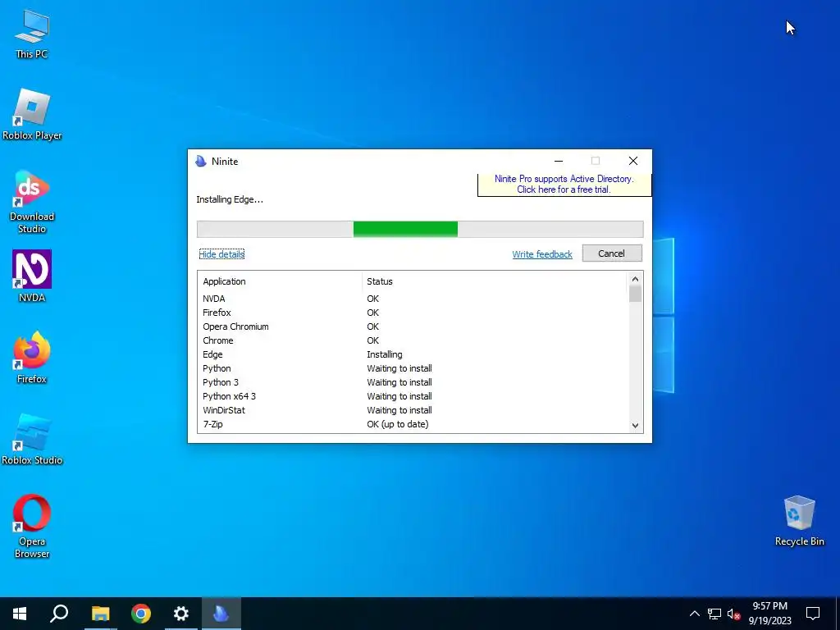
Task: Open Write feedback link
Action: [x=542, y=254]
